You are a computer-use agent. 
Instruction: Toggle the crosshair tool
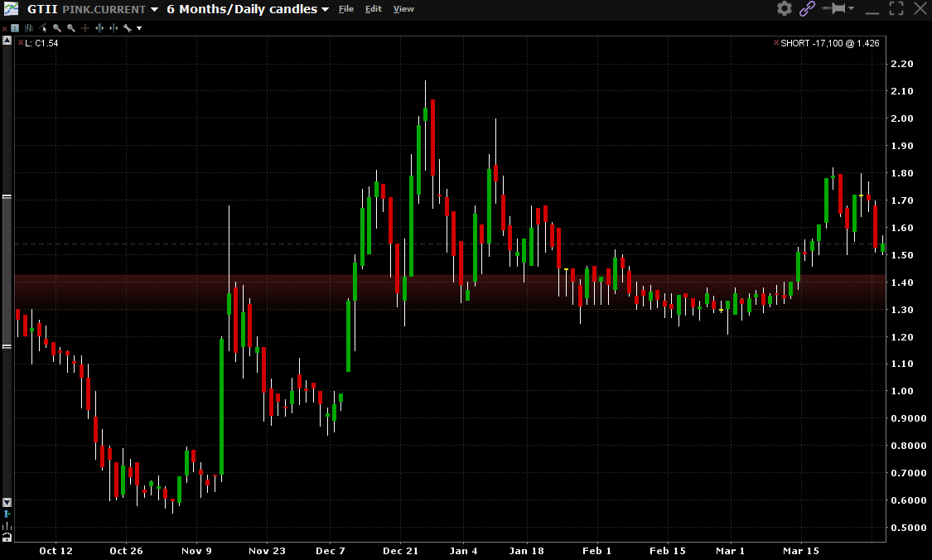coord(85,28)
